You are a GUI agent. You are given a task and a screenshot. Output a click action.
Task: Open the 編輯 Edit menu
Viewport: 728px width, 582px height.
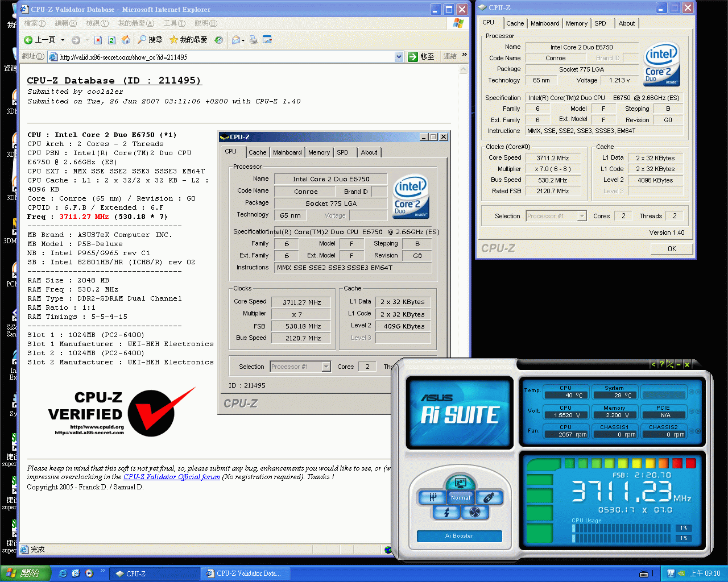pos(66,23)
